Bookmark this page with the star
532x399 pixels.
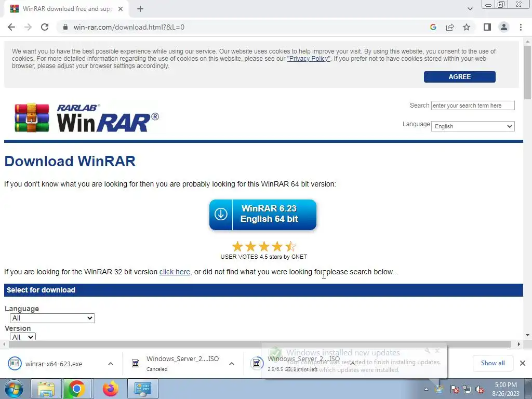[x=467, y=27]
